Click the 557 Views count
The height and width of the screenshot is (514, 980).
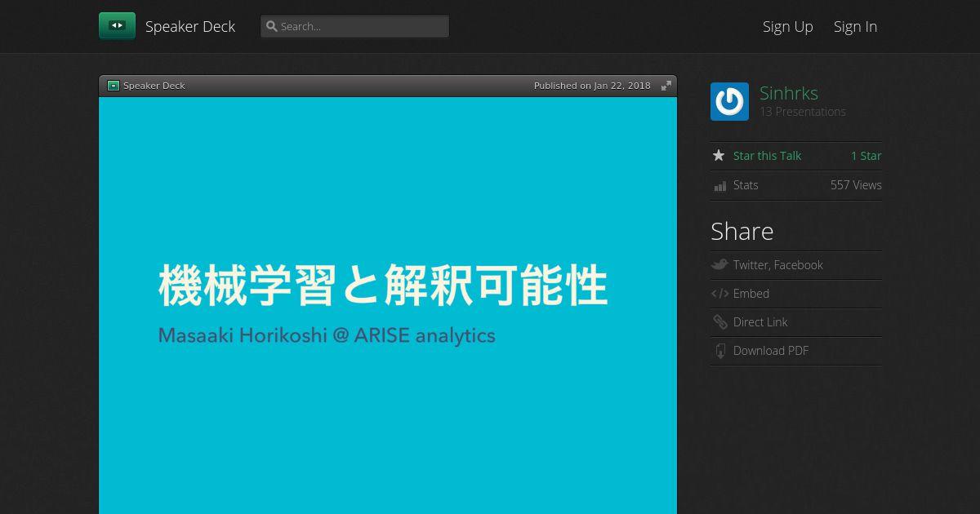pyautogui.click(x=856, y=185)
